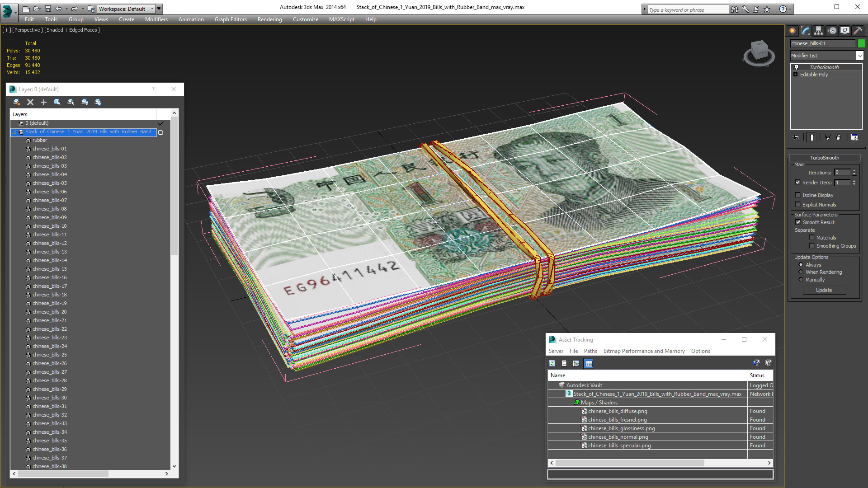Toggle TurboSmooth modifier lightbulb on/off
This screenshot has width=868, height=488.
797,67
